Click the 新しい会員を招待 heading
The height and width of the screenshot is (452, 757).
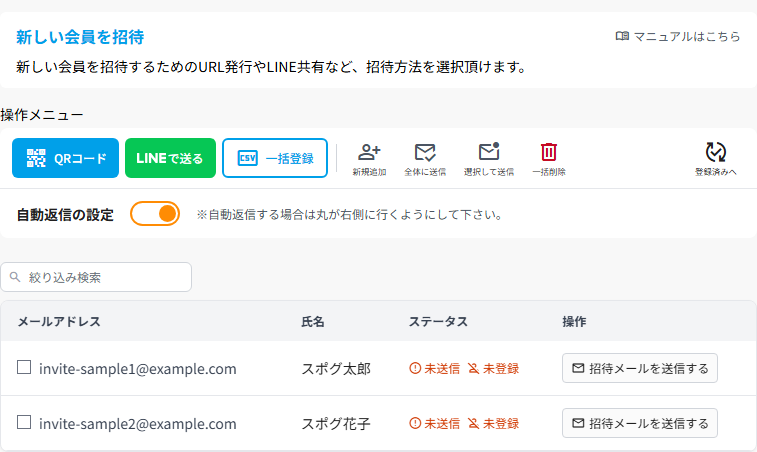tap(80, 37)
